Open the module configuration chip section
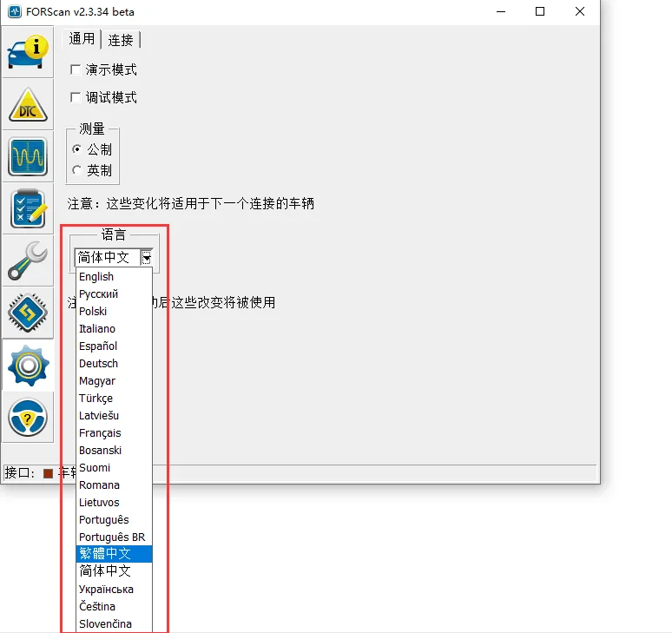This screenshot has height=633, width=672. (x=28, y=313)
